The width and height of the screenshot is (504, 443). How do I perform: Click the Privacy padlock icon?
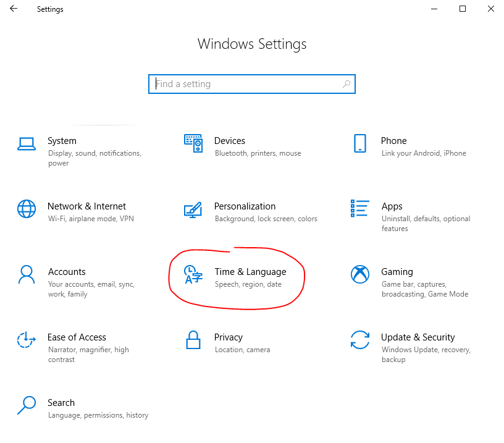pos(193,340)
